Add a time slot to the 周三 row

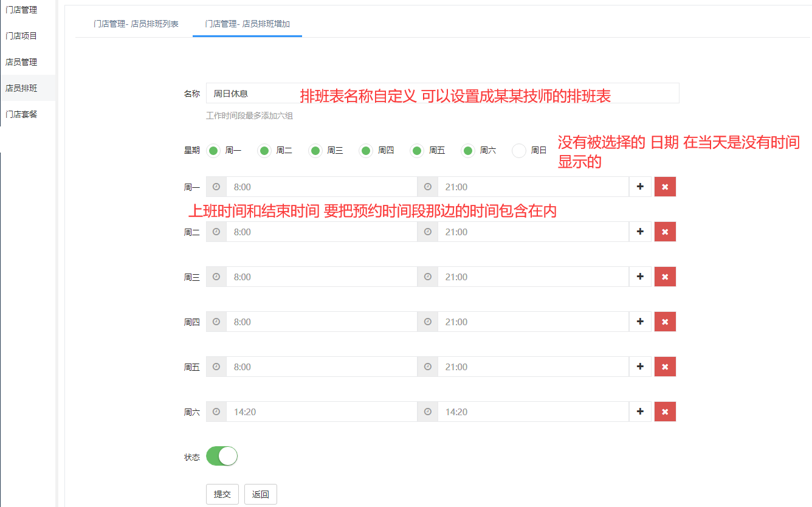640,277
